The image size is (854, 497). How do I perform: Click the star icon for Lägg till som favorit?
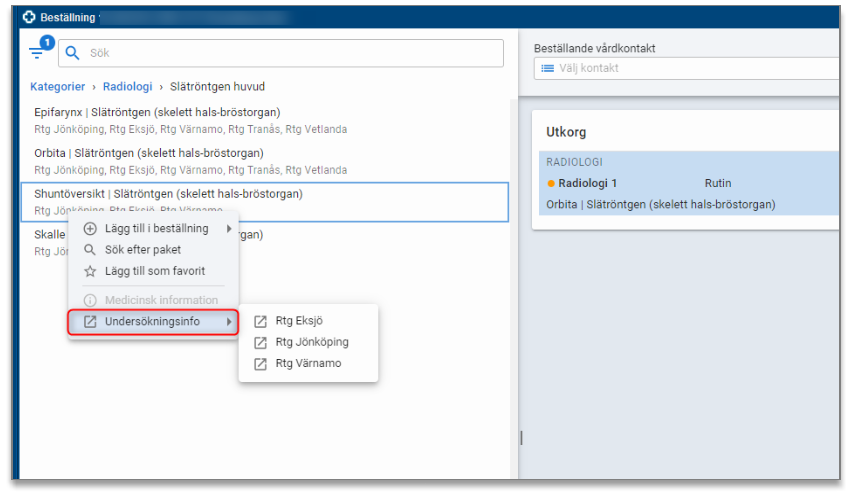tap(89, 271)
